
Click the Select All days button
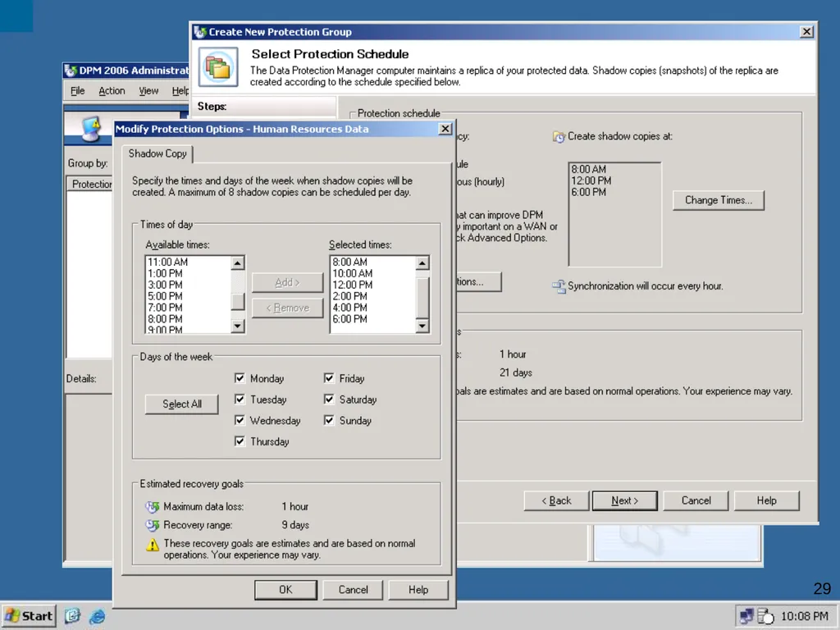click(x=181, y=404)
